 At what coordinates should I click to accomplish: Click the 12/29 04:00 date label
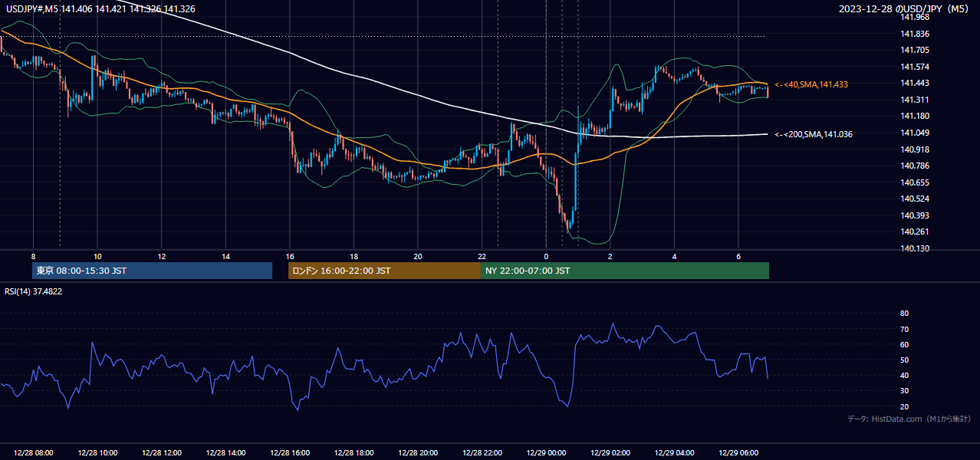point(674,453)
